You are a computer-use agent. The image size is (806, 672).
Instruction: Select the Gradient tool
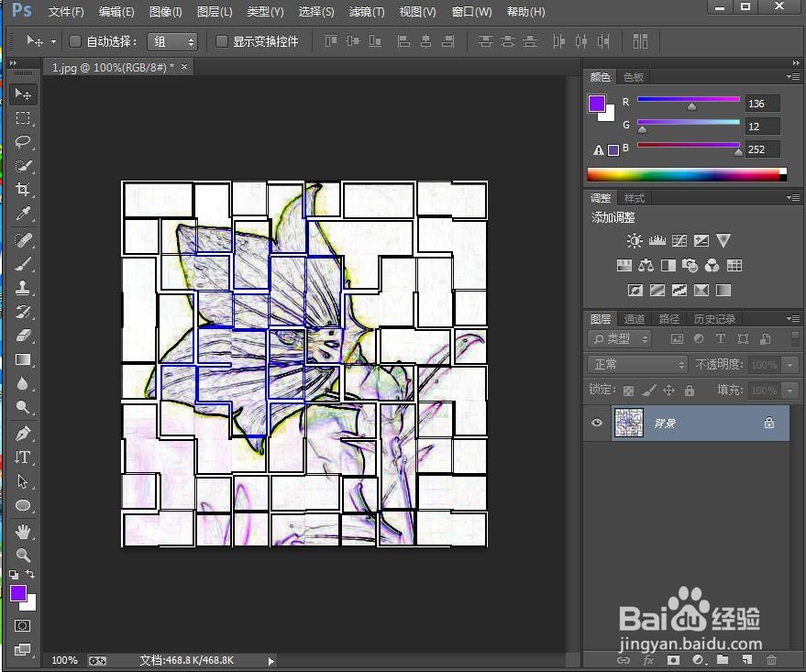[23, 359]
